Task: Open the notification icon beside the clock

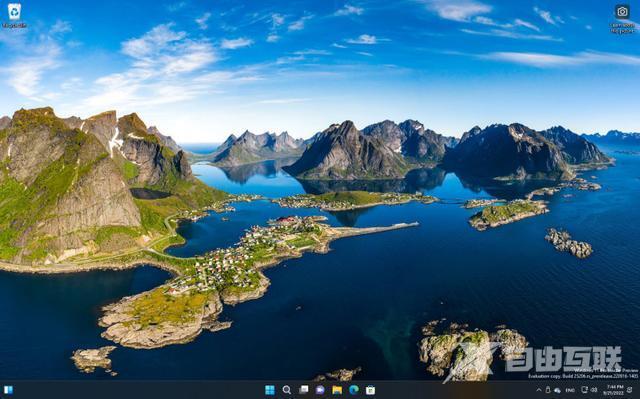Action: coord(629,390)
